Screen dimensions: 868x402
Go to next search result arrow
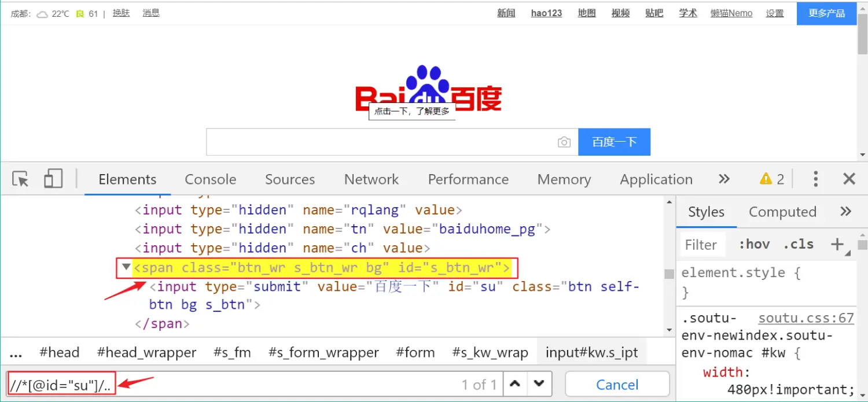539,384
